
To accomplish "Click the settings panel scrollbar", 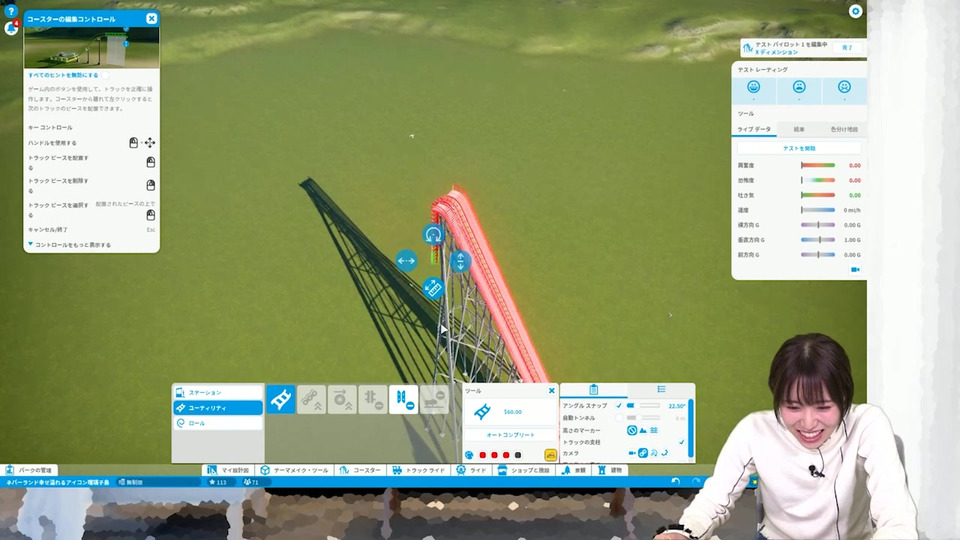I will tap(691, 428).
